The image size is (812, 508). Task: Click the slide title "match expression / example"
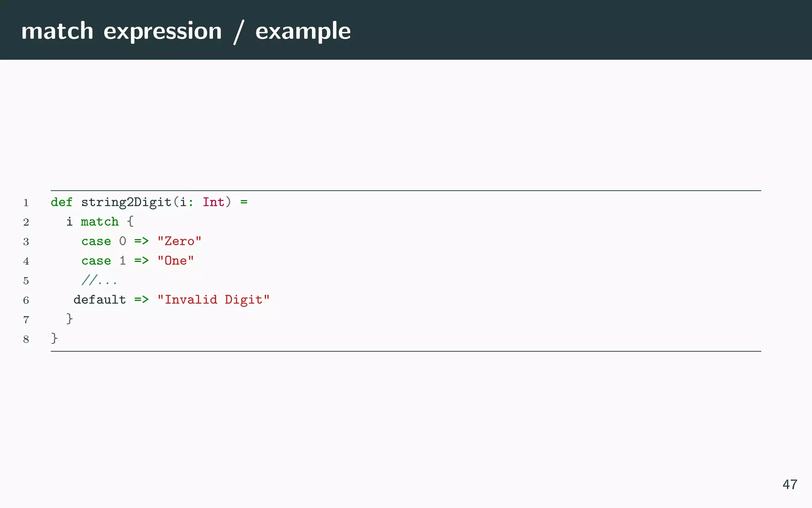click(186, 31)
